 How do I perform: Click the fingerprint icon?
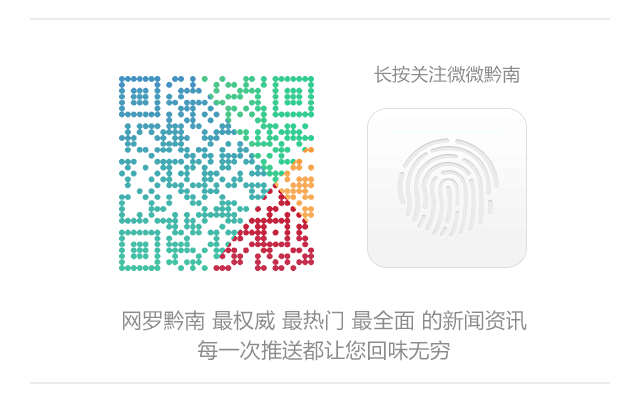pyautogui.click(x=448, y=188)
